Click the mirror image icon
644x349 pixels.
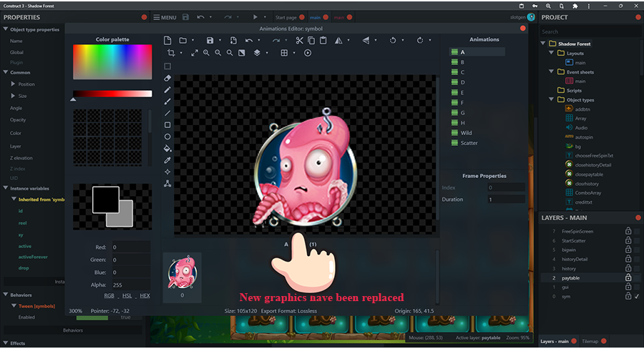(338, 40)
